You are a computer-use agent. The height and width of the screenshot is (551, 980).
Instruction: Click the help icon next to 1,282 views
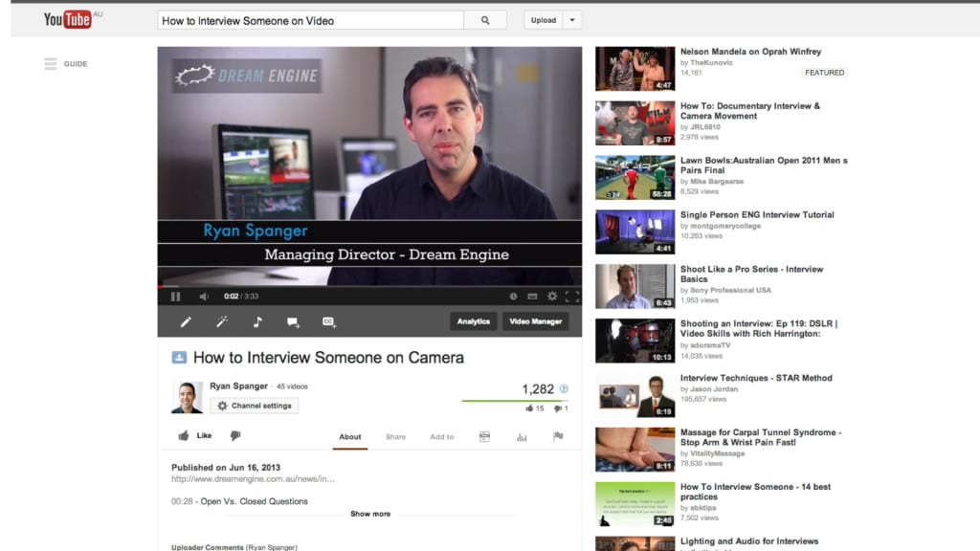click(x=564, y=388)
